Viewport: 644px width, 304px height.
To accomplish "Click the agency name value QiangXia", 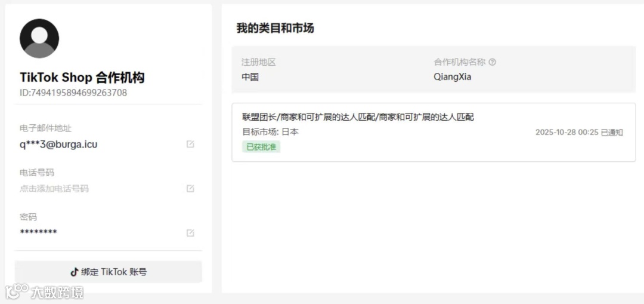I will click(x=452, y=77).
